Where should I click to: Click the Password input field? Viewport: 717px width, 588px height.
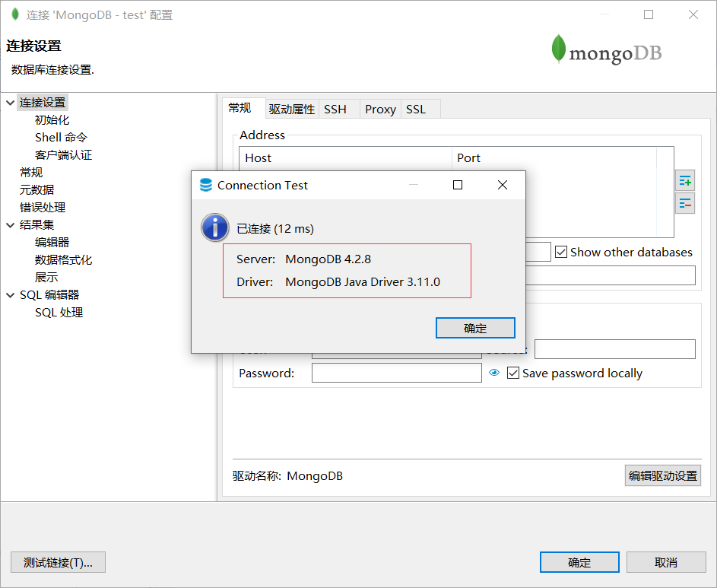(x=396, y=373)
